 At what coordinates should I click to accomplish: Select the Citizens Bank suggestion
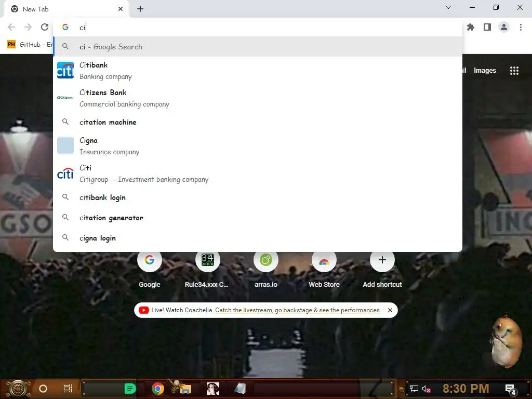tap(258, 98)
